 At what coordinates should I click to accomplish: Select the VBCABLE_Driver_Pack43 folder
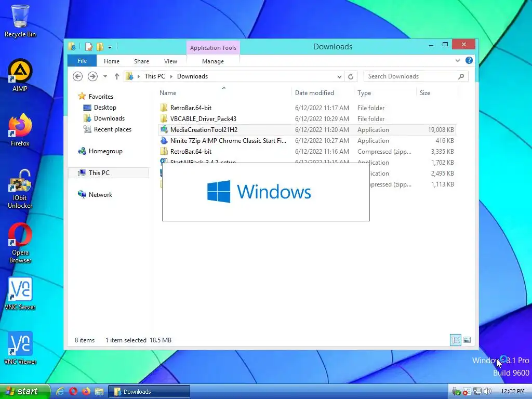pyautogui.click(x=307, y=119)
